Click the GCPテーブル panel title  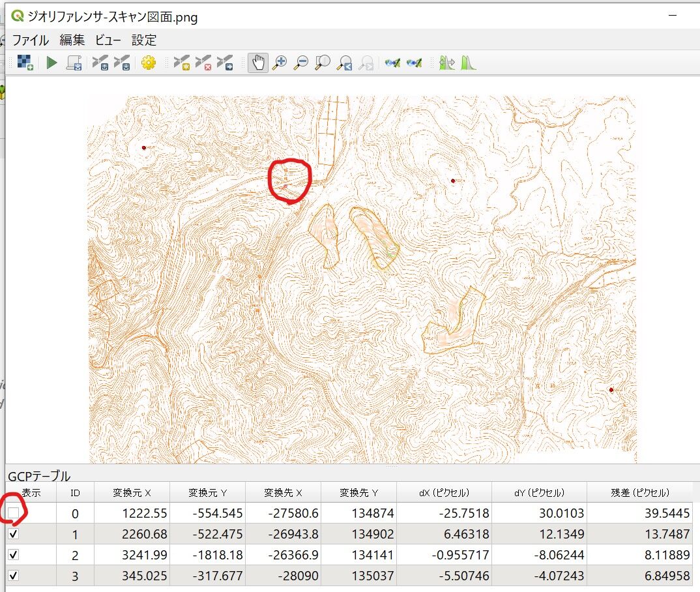point(39,476)
